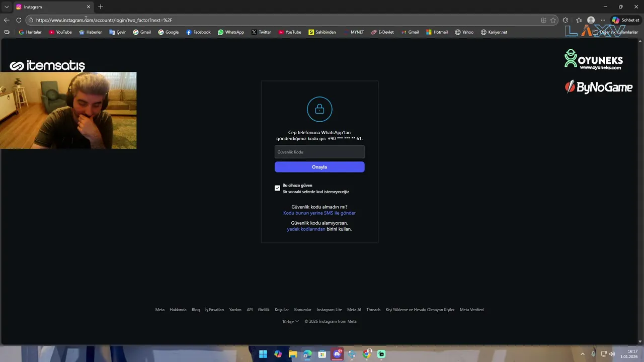This screenshot has width=644, height=362.
Task: Open Instagram Lite footer link
Action: tap(329, 310)
